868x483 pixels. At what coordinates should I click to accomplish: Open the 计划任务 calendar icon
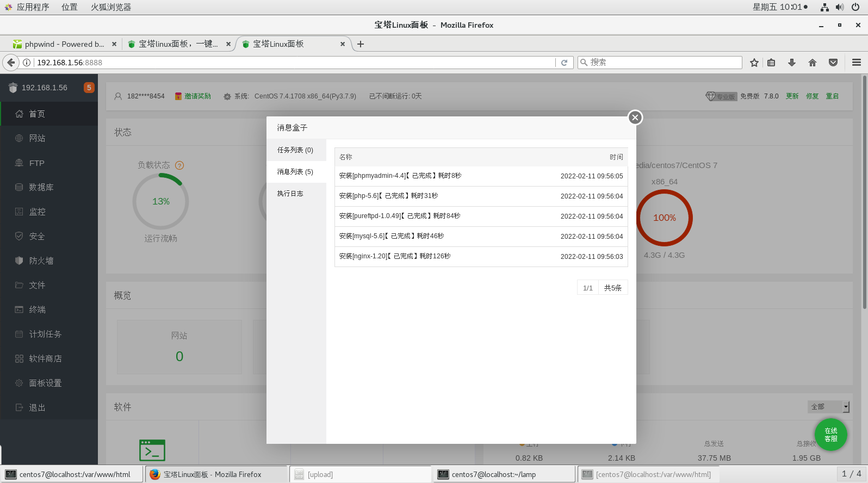pyautogui.click(x=19, y=334)
